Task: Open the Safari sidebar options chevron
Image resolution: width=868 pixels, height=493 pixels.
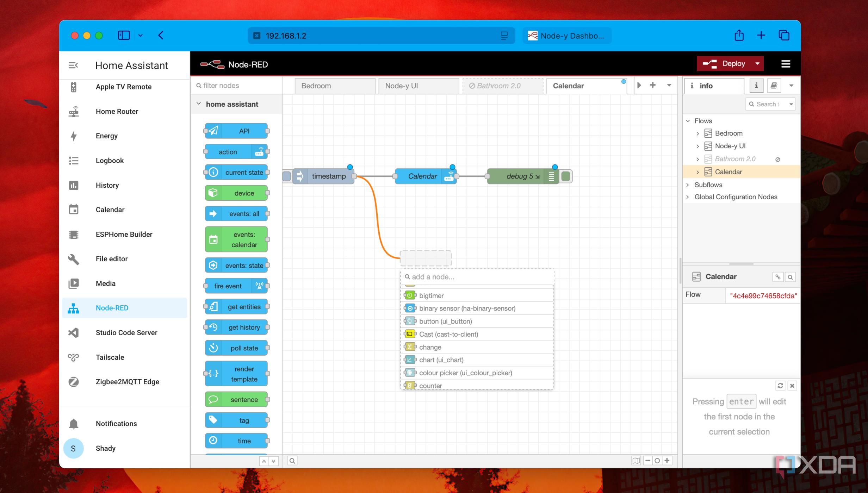Action: pyautogui.click(x=140, y=35)
